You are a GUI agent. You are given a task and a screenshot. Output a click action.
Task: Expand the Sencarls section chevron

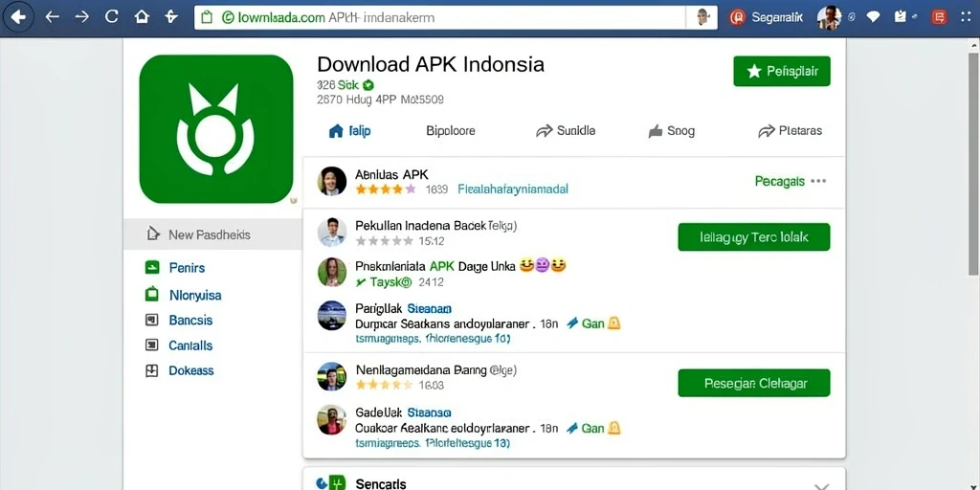pyautogui.click(x=822, y=485)
